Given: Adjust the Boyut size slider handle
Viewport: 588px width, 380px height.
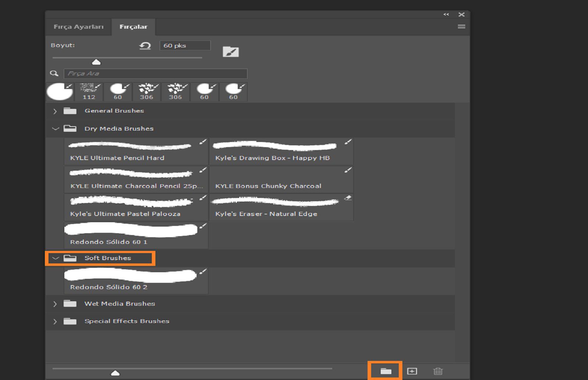Looking at the screenshot, I should 96,62.
